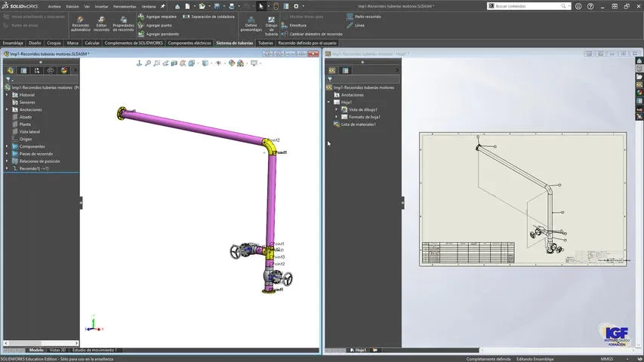The width and height of the screenshot is (644, 362).
Task: Expand Vista de dibujo1 node
Action: click(x=337, y=109)
